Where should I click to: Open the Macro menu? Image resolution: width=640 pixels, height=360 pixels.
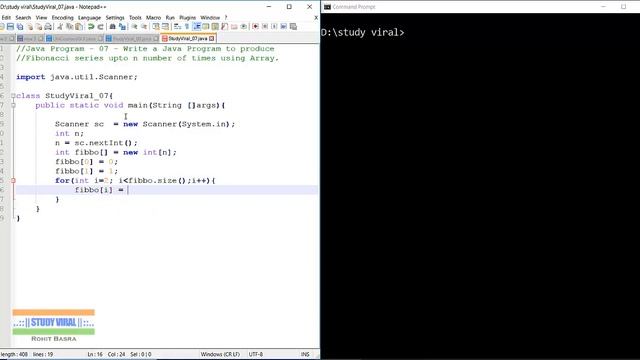pyautogui.click(x=153, y=18)
